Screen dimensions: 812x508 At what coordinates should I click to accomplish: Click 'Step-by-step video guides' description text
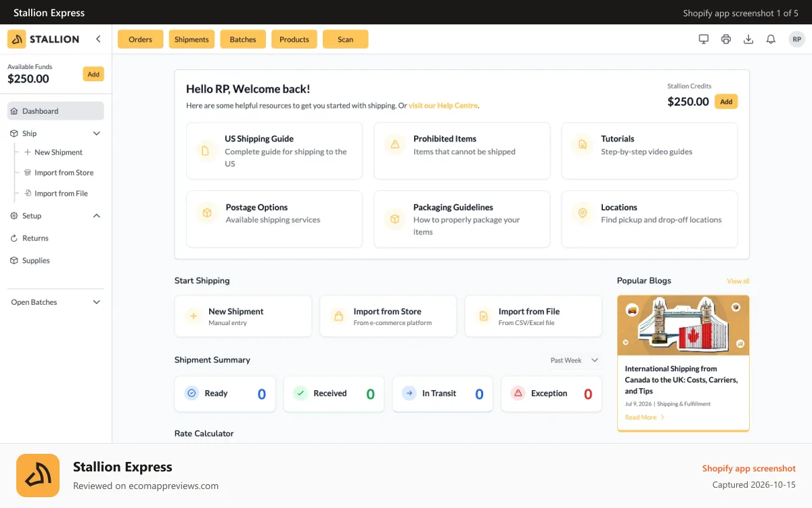[647, 152]
